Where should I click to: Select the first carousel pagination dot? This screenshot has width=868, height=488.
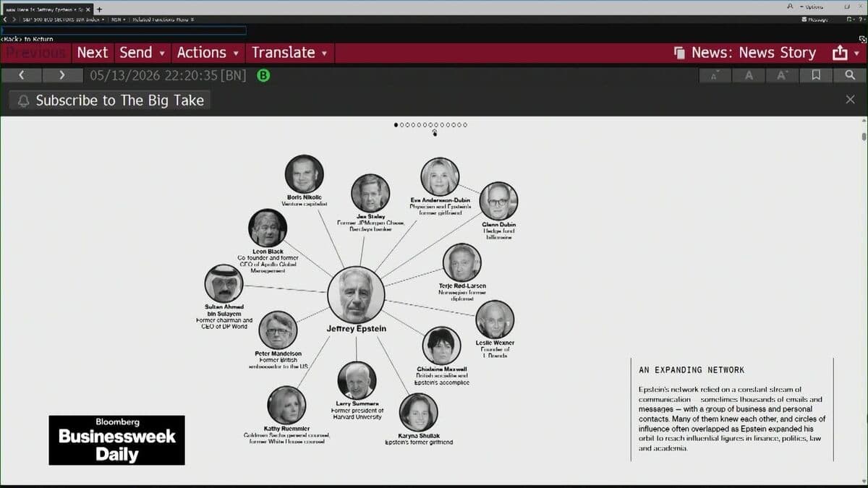[396, 125]
